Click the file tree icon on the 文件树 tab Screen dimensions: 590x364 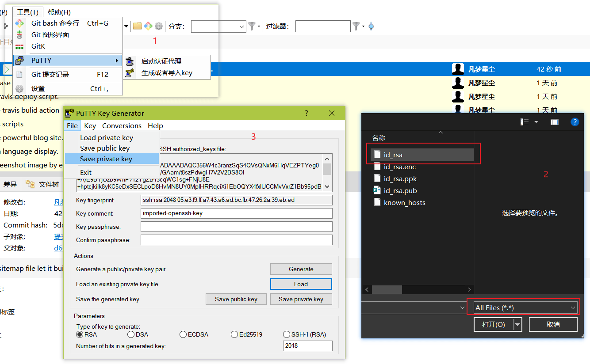(30, 184)
